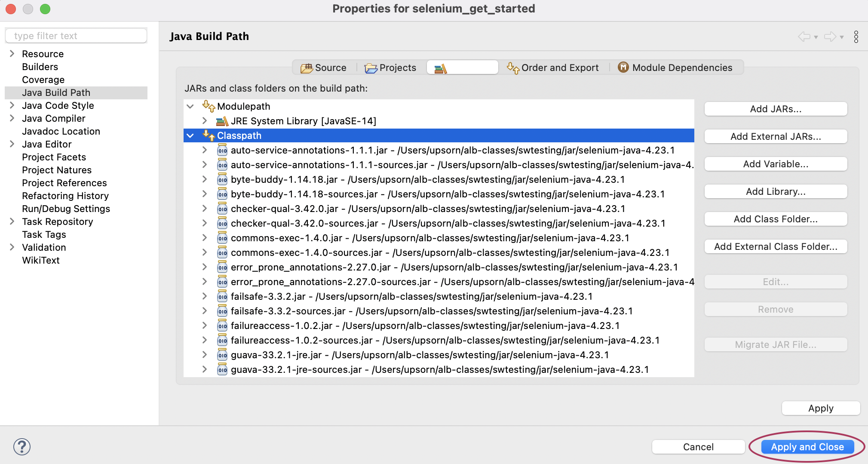Image resolution: width=868 pixels, height=464 pixels.
Task: Expand guava-33.2.1-jre.jar disclosure triangle
Action: coord(204,354)
